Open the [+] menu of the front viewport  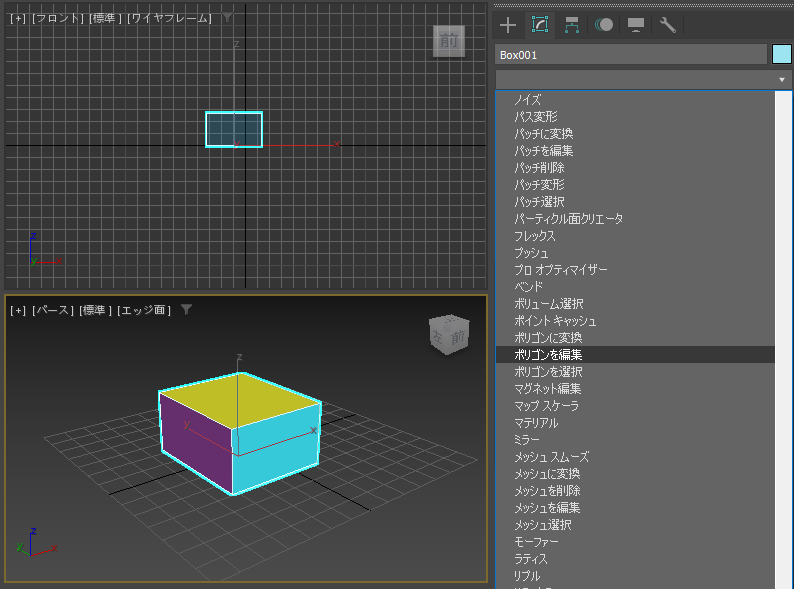(x=18, y=18)
